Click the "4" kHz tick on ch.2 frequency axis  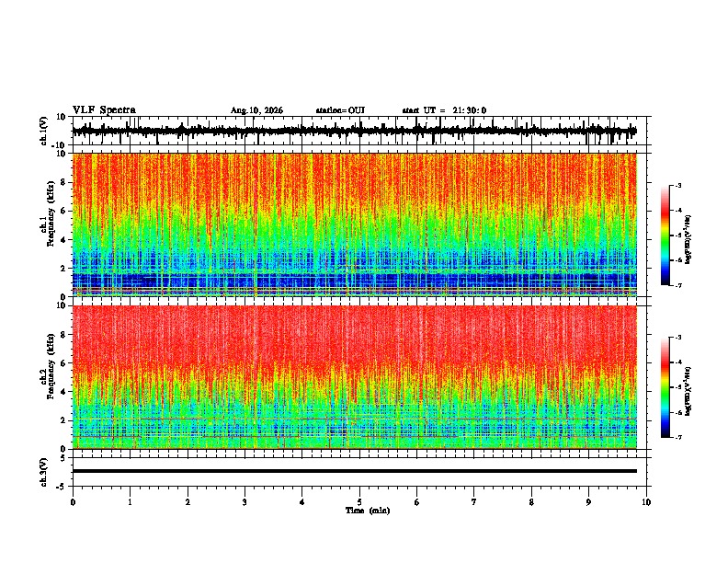(x=64, y=392)
